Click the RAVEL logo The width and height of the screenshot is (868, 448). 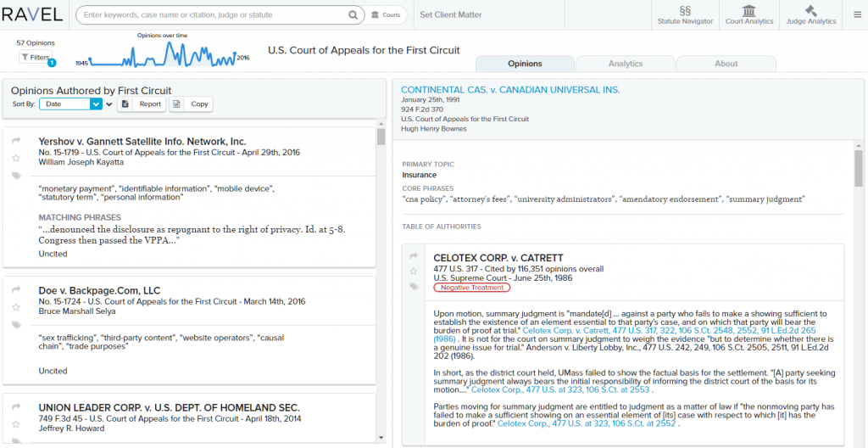click(x=31, y=15)
